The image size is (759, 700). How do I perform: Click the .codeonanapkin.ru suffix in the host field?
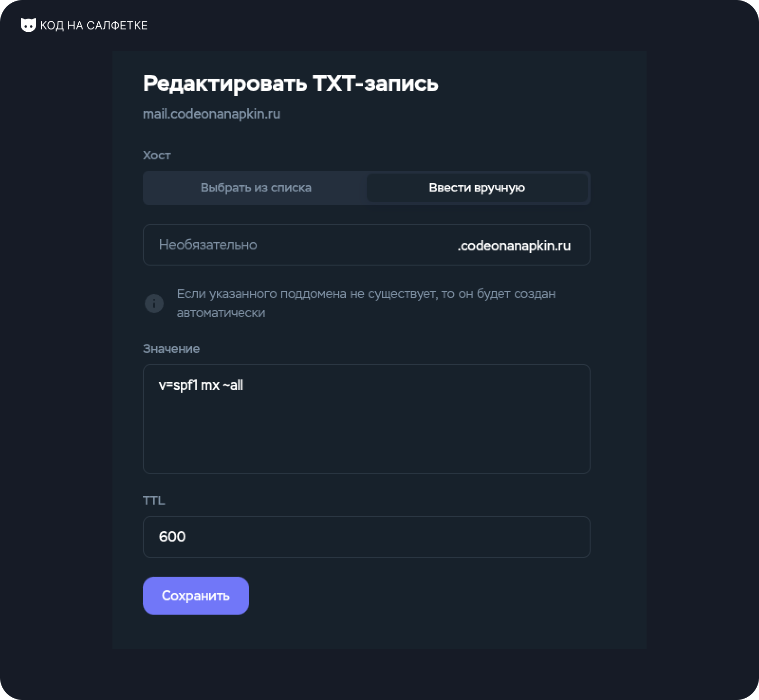click(x=514, y=246)
